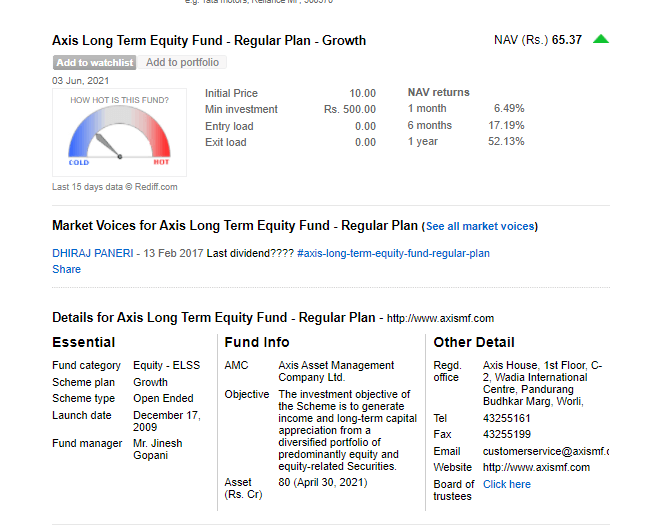Click the Other Detail column heading
The width and height of the screenshot is (665, 528).
(474, 342)
